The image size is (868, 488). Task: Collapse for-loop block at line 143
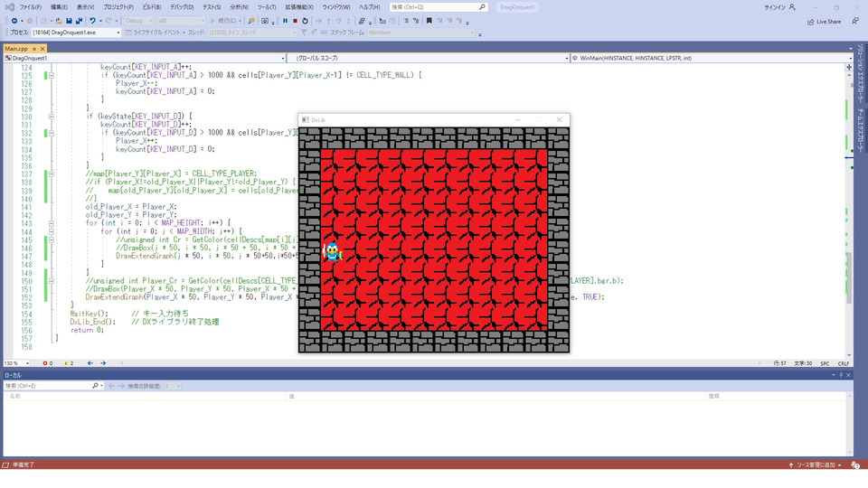[x=52, y=223]
